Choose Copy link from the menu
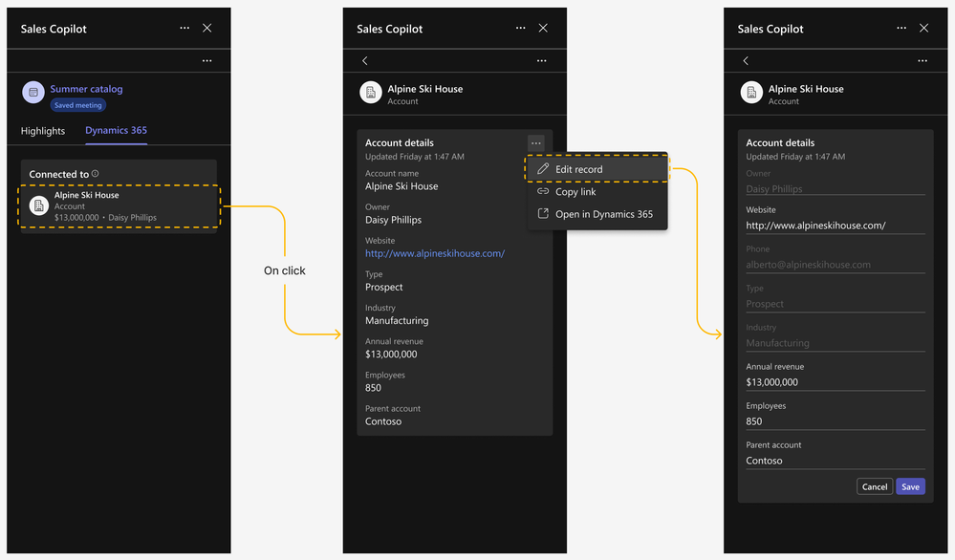Screen dimensions: 955x560 tap(597, 192)
